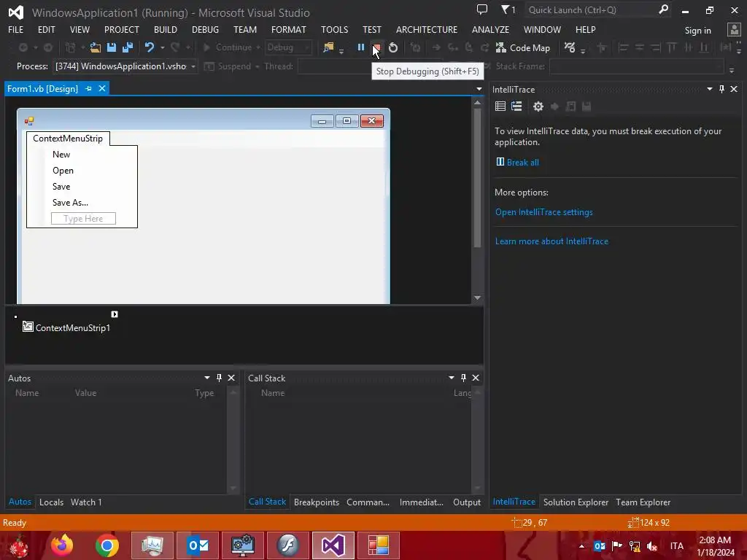The height and width of the screenshot is (560, 747).
Task: Open the Autos window options dropdown
Action: click(x=206, y=378)
